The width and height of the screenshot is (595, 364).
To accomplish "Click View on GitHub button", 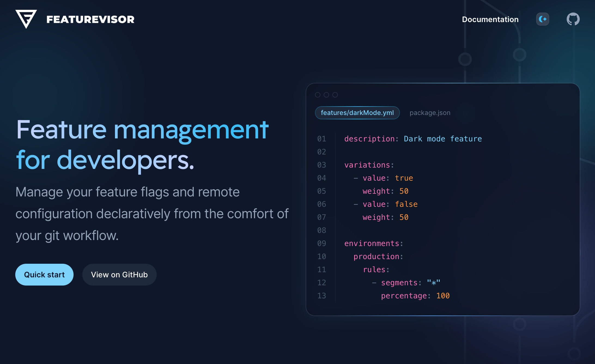I will (119, 275).
